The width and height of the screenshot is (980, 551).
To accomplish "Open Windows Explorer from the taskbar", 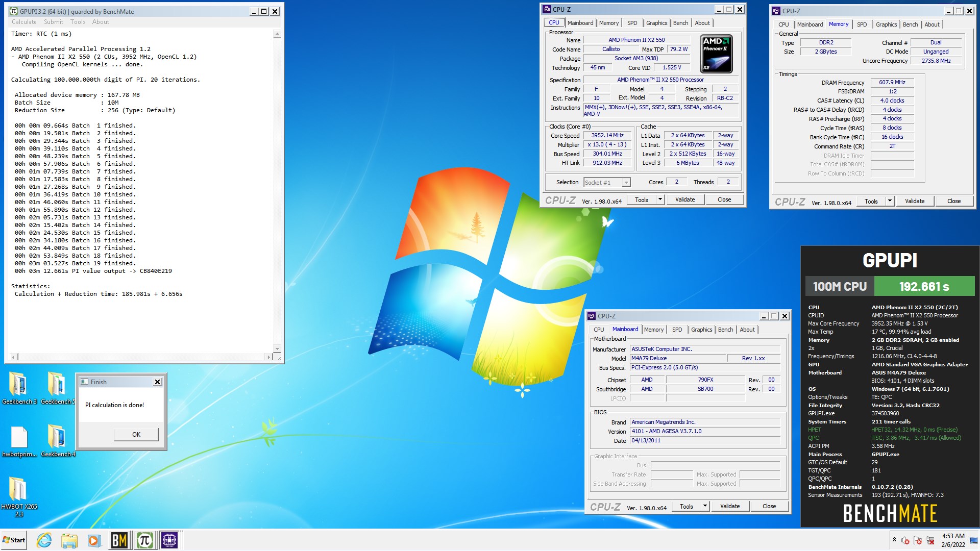I will 69,540.
